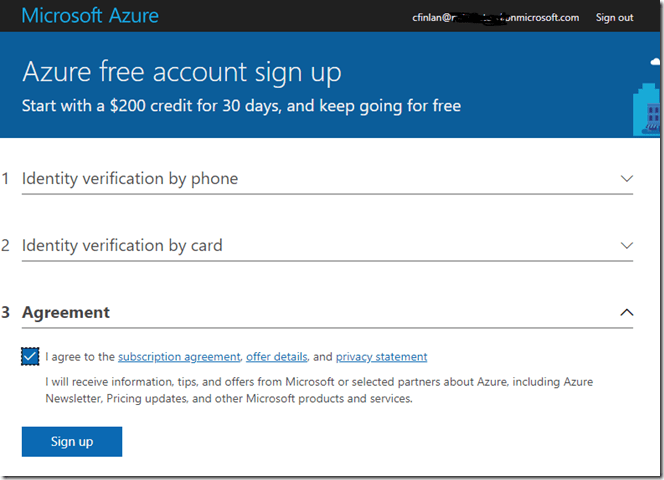Open the Identity verification by card heading
Viewport: 664px width, 480px height.
[x=122, y=245]
